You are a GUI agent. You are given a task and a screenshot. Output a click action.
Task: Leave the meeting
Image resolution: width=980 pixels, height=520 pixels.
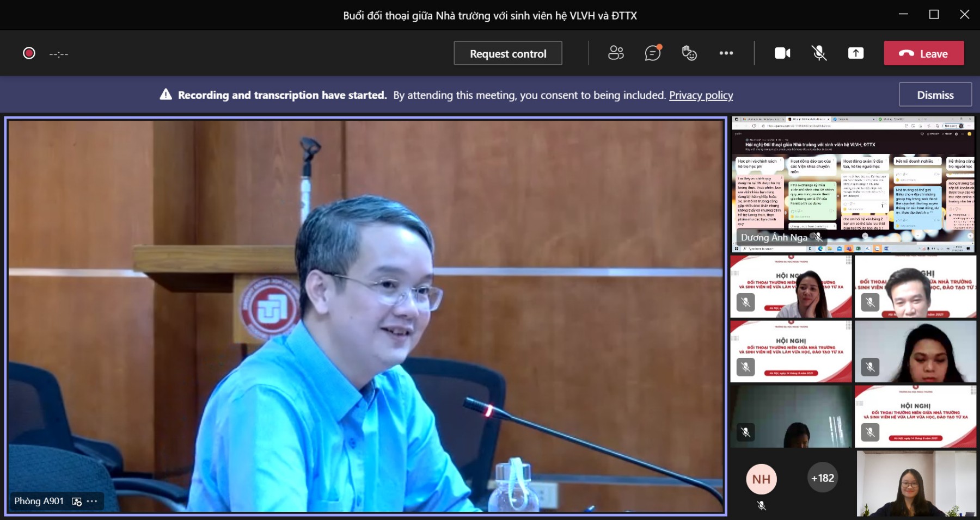tap(923, 53)
